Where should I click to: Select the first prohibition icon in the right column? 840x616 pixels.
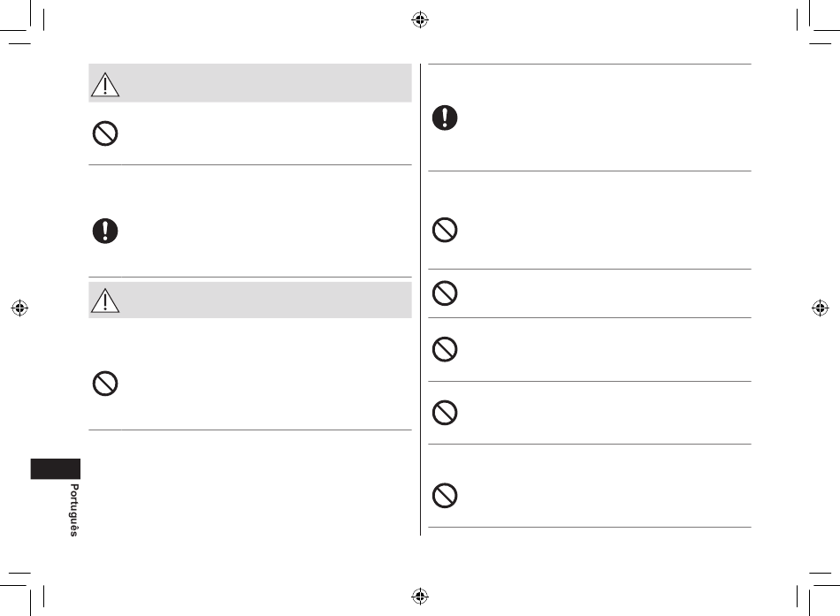(445, 230)
